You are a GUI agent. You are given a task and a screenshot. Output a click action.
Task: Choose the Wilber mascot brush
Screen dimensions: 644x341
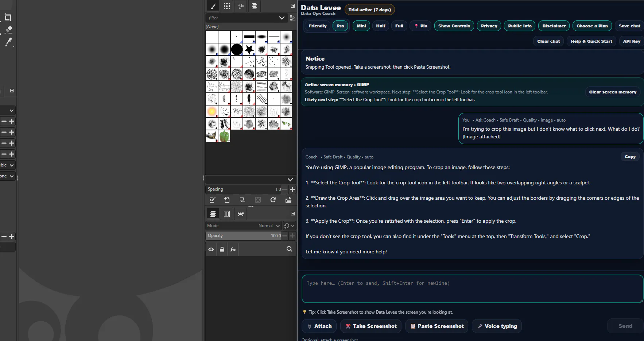coord(212,136)
